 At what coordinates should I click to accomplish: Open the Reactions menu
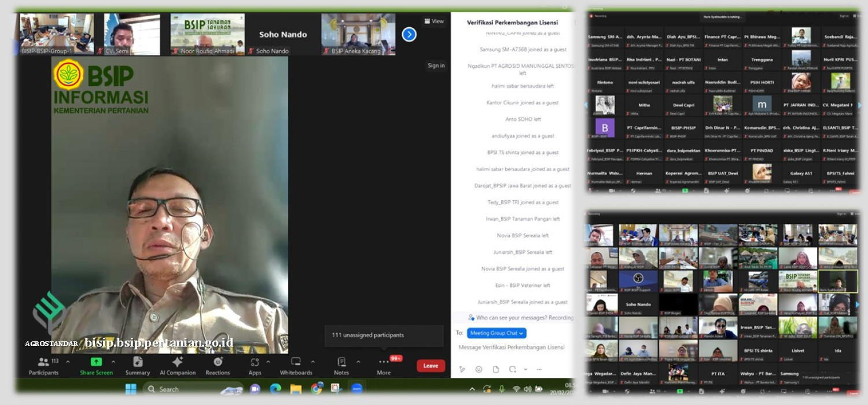click(218, 362)
